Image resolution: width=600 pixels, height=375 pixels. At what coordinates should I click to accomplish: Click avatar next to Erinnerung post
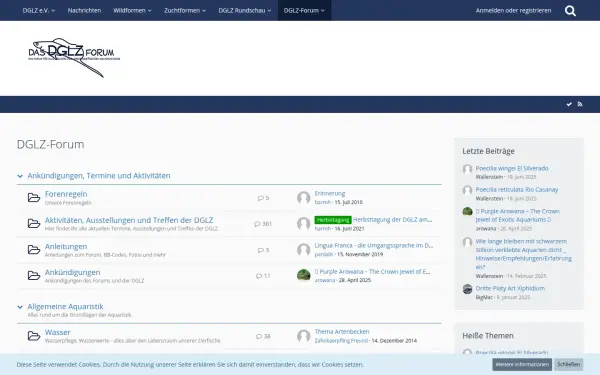[x=303, y=197]
